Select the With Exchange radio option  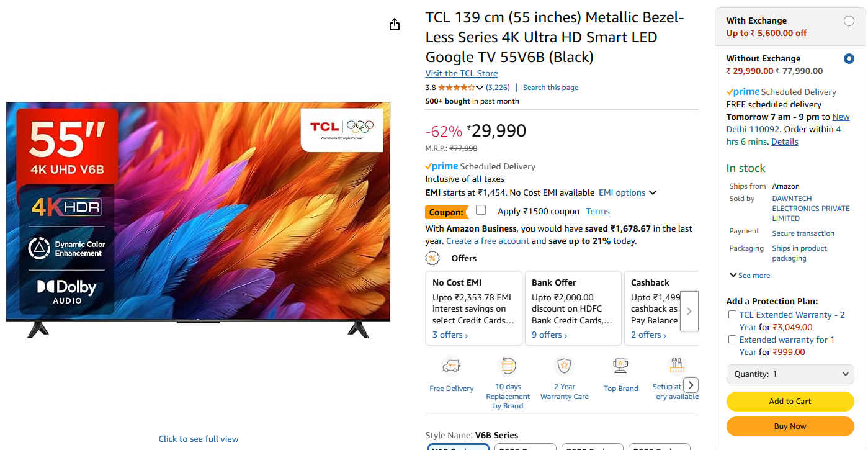click(849, 21)
